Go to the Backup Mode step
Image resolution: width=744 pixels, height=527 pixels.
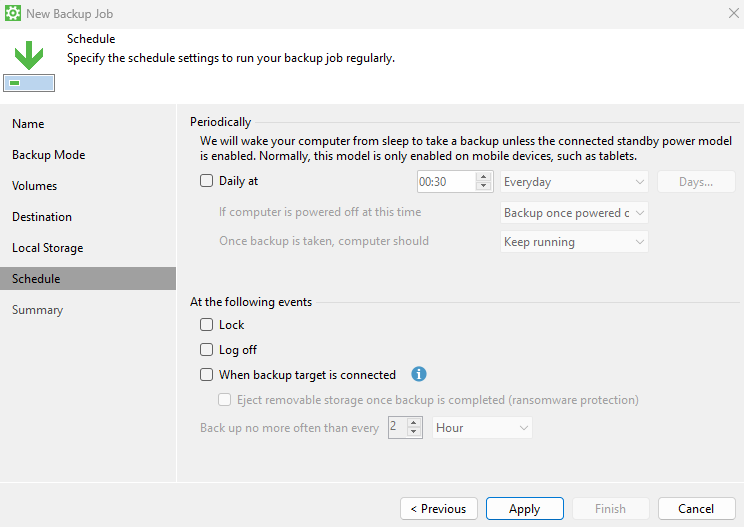pyautogui.click(x=48, y=155)
